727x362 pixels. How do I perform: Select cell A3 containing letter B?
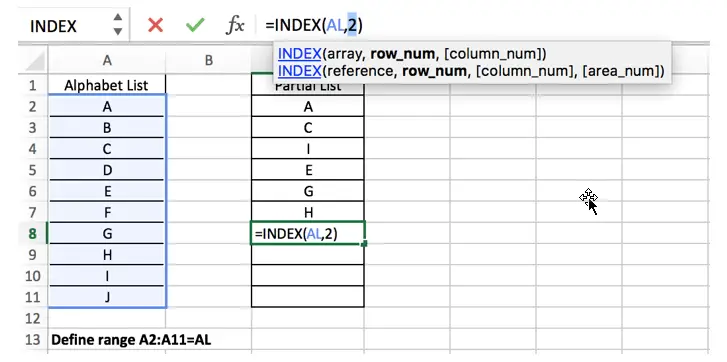(x=107, y=127)
